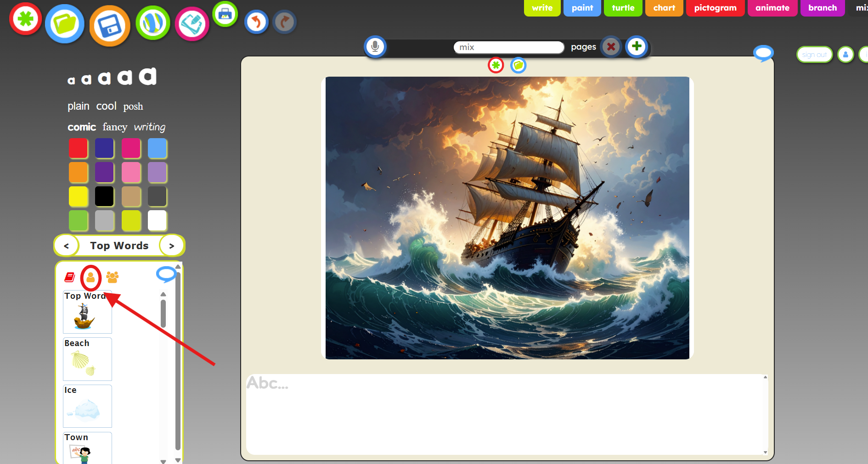Open the Top Words pirate ship card
The image size is (868, 464).
[x=87, y=312]
